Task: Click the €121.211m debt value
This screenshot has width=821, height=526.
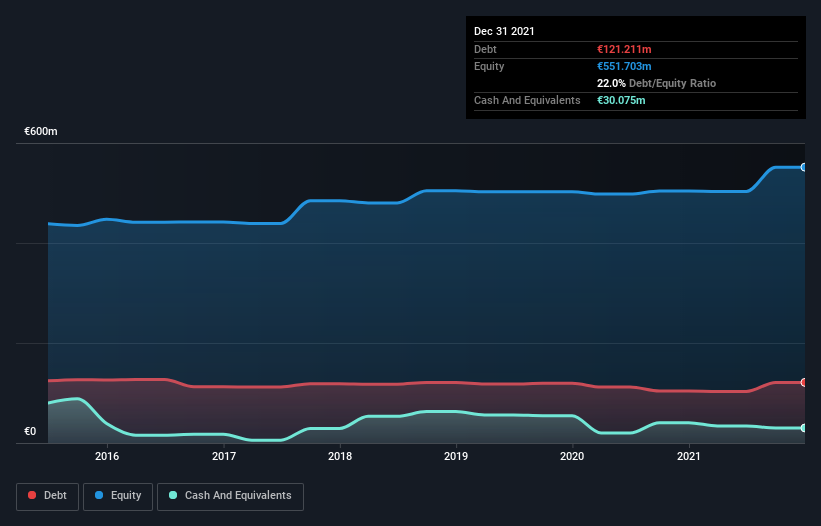Action: coord(624,49)
